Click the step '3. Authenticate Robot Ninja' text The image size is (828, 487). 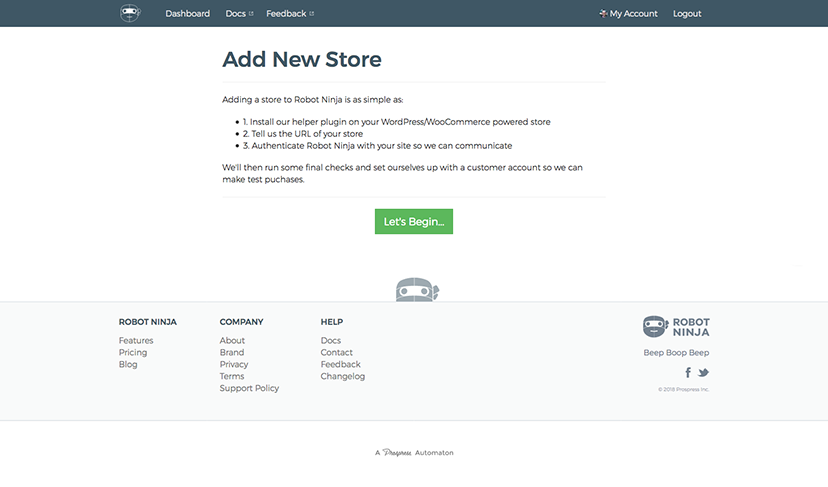[x=377, y=146]
